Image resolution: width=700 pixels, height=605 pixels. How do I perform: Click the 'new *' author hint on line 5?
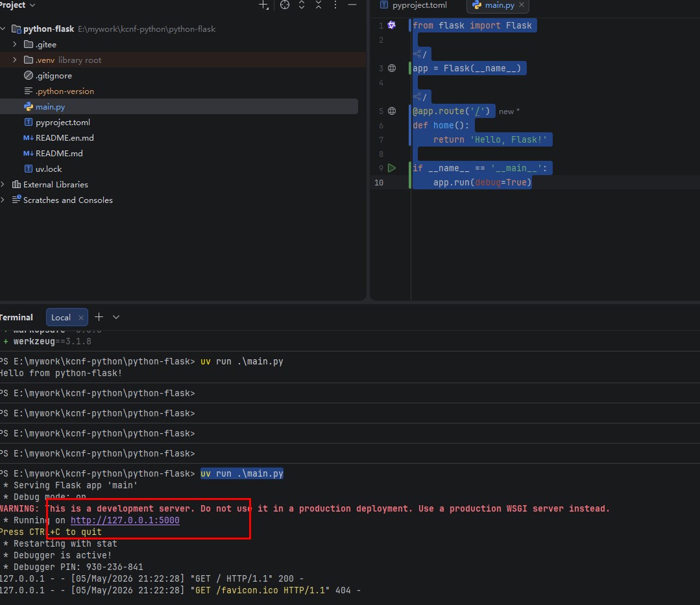tap(509, 112)
